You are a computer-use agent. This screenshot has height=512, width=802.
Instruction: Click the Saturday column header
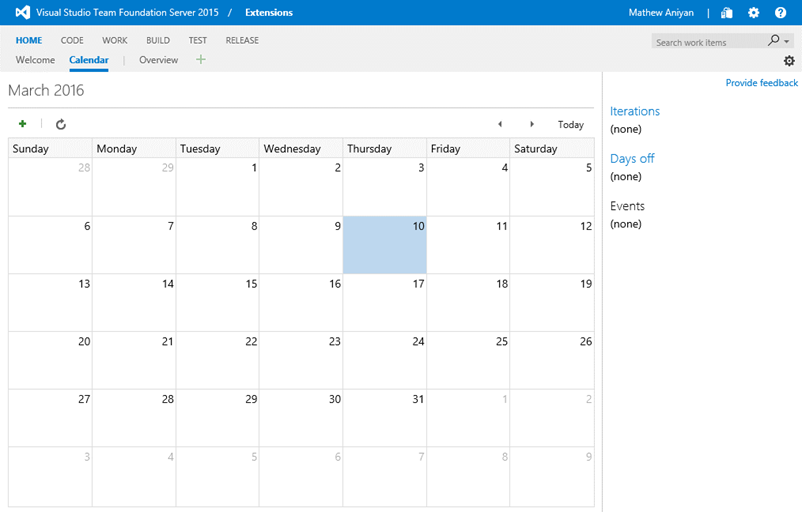pos(552,148)
